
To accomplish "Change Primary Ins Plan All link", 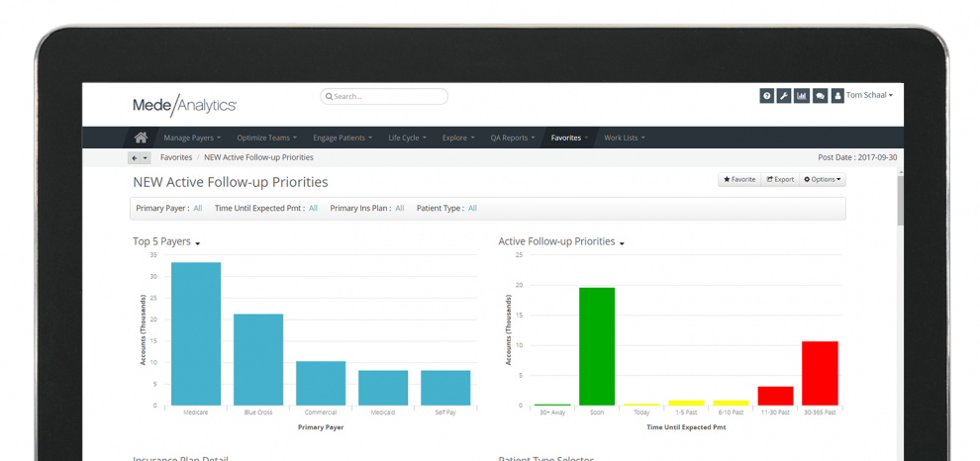I will tap(399, 209).
